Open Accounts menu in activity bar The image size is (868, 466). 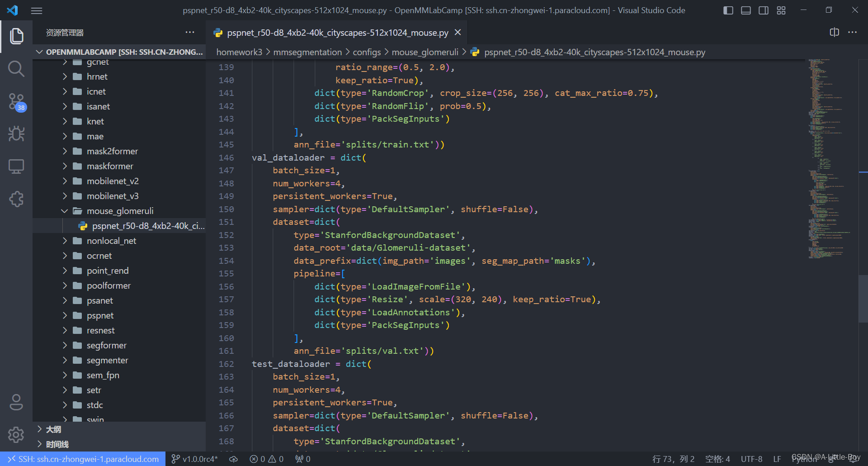[16, 402]
